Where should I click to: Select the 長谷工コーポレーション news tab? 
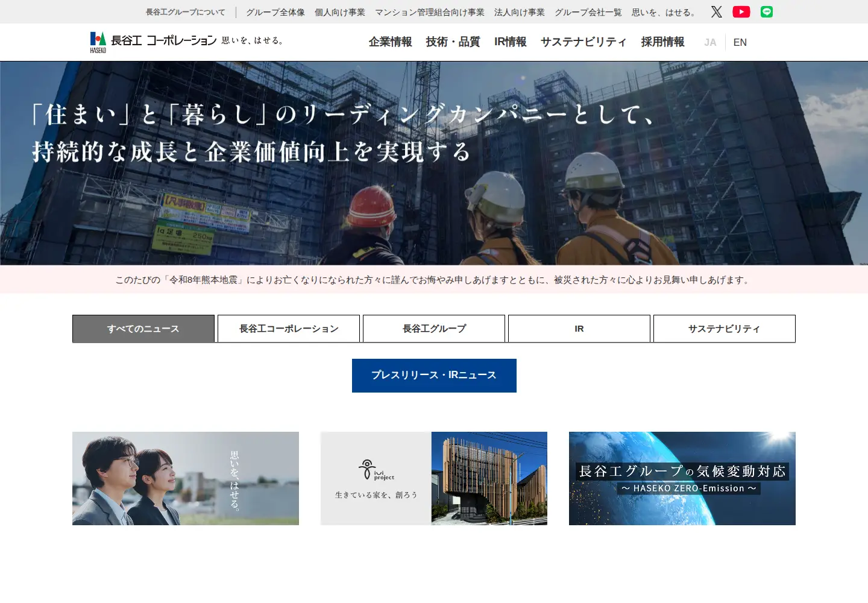click(289, 329)
